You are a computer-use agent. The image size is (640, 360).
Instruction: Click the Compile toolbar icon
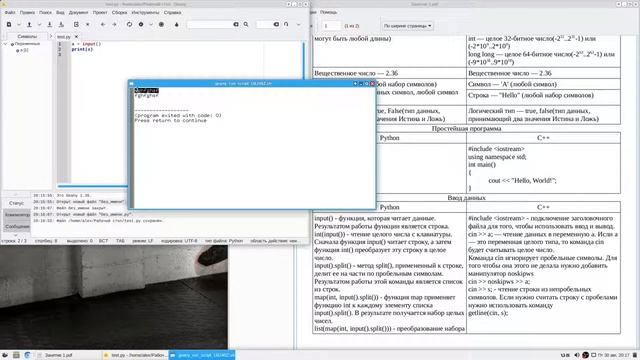(x=129, y=24)
